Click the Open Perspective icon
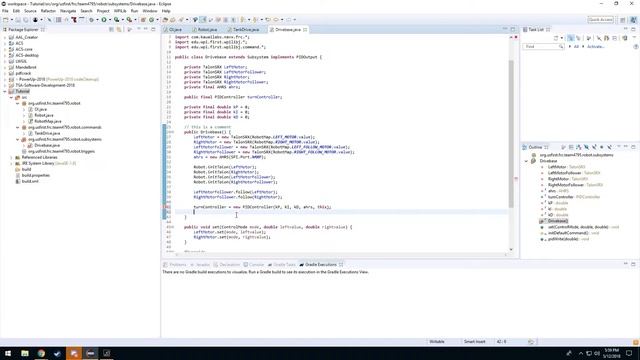 [x=623, y=20]
